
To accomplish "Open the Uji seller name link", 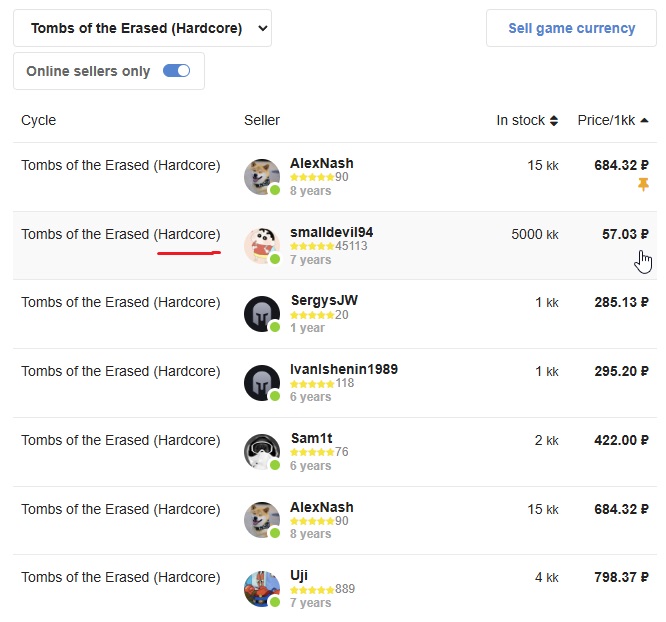I will tap(299, 575).
